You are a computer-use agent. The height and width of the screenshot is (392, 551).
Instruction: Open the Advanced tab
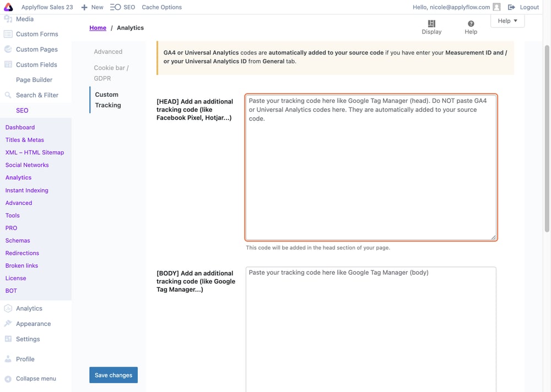pyautogui.click(x=107, y=51)
